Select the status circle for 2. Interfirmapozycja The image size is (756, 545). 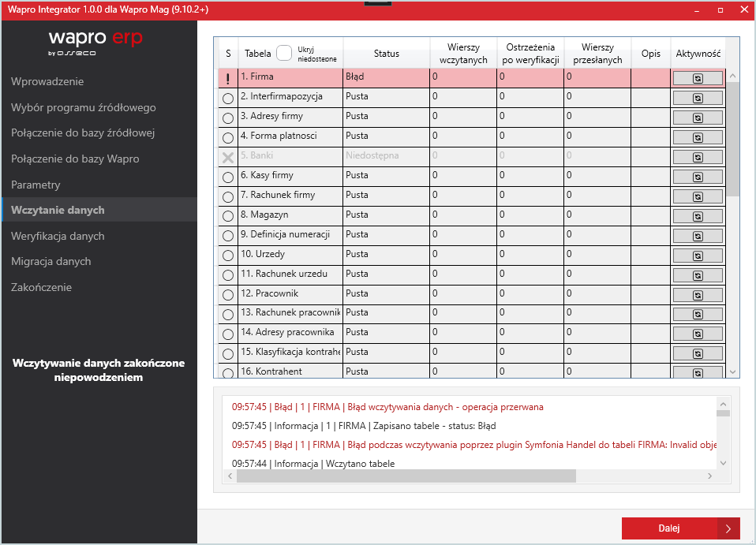point(227,97)
